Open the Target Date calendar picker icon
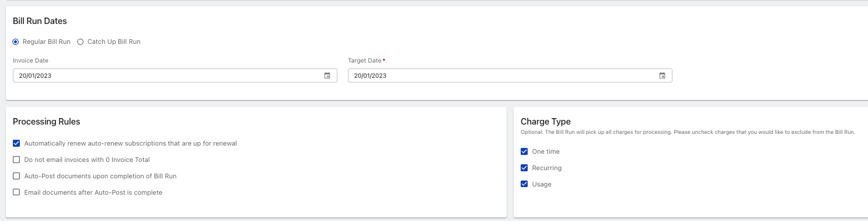 tap(662, 75)
